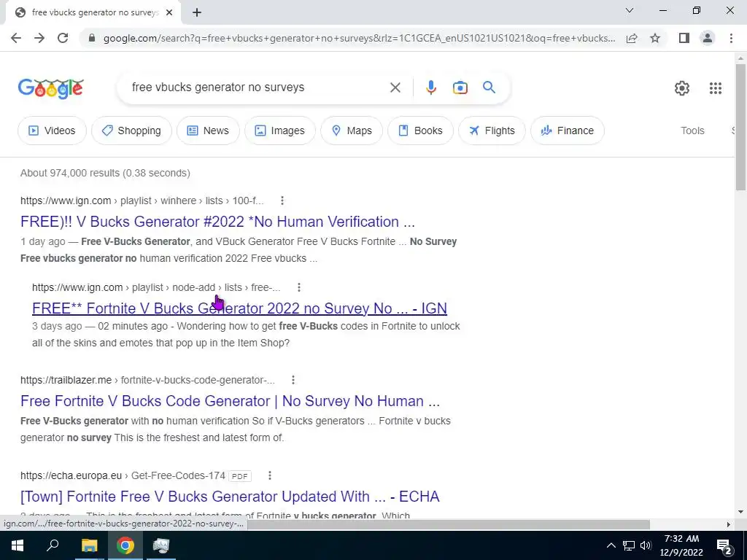Open Google quick settings gear
Screen dimensions: 747x560
pyautogui.click(x=682, y=88)
